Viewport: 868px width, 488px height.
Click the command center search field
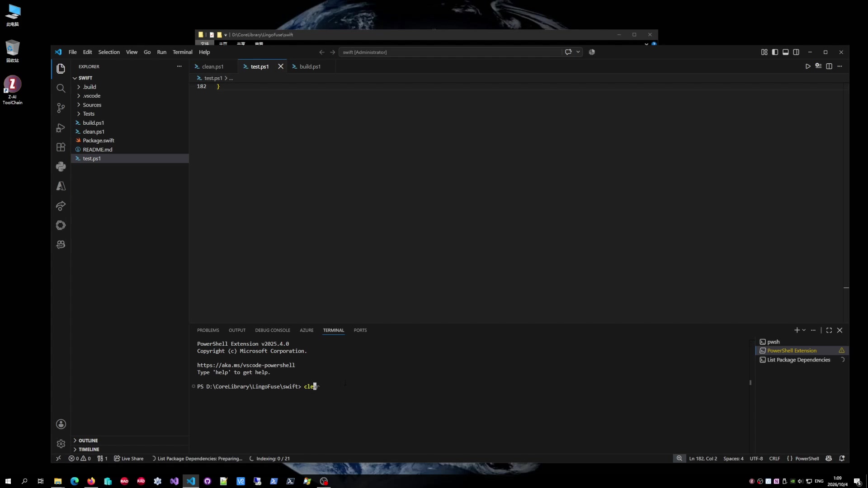451,52
